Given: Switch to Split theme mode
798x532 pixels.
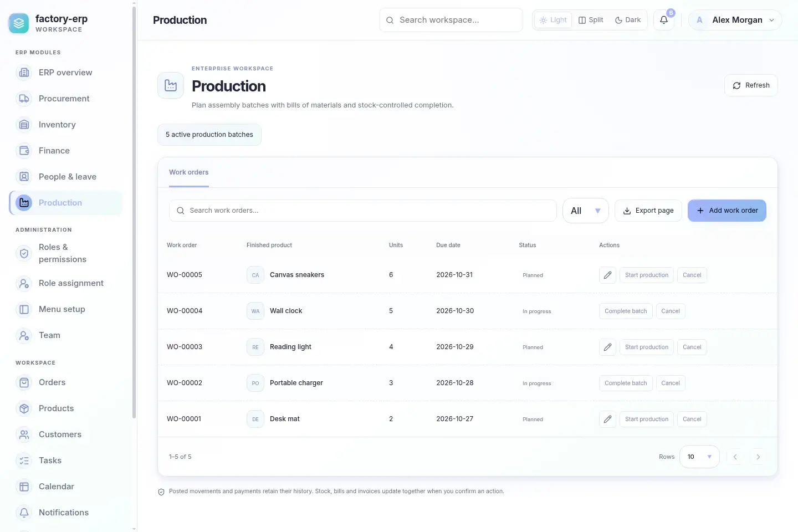Looking at the screenshot, I should coord(591,20).
